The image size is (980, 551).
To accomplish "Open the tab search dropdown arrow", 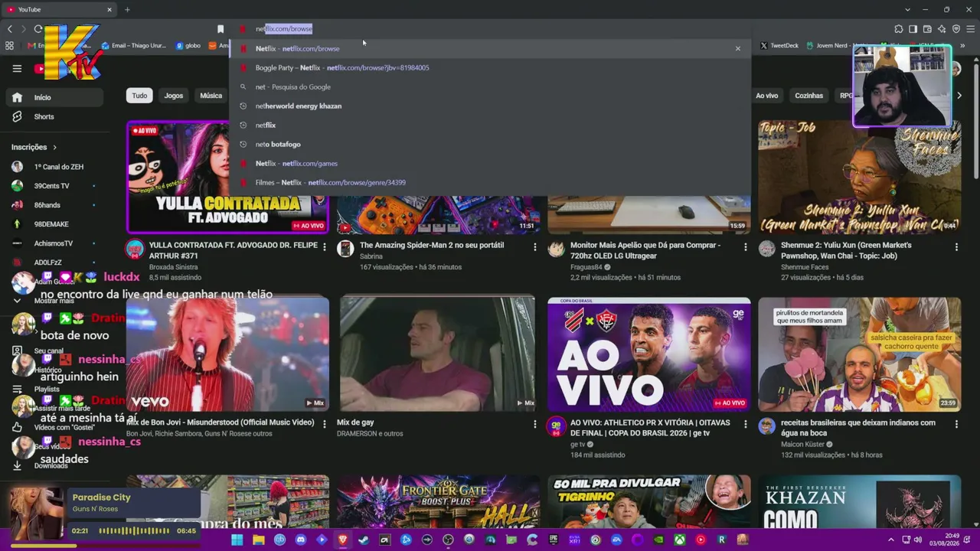I will (907, 9).
